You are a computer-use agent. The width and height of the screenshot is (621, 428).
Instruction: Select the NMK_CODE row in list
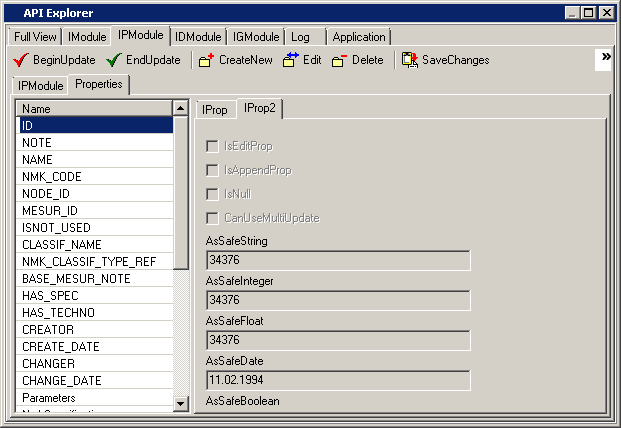point(94,177)
